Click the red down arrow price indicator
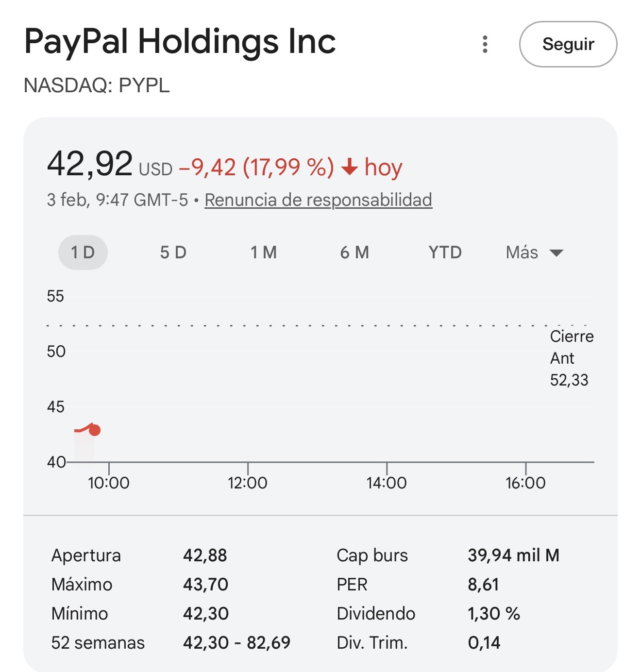This screenshot has height=672, width=641. pyautogui.click(x=349, y=168)
